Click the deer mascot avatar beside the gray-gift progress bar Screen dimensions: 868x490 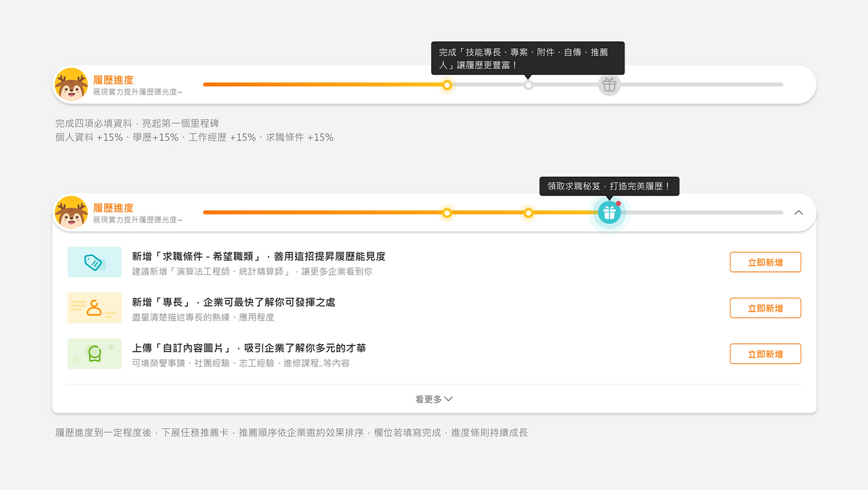click(x=71, y=85)
